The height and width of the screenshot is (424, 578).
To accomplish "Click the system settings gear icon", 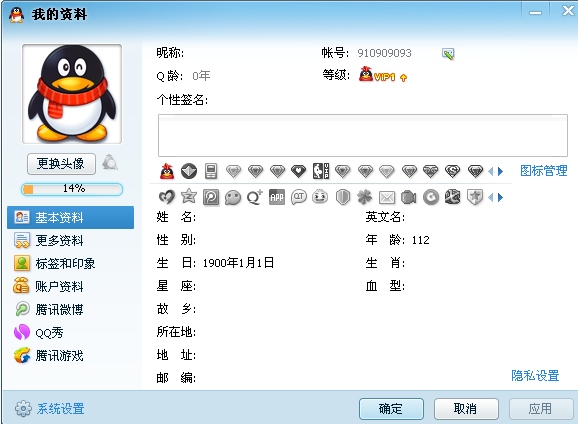I will click(x=23, y=409).
